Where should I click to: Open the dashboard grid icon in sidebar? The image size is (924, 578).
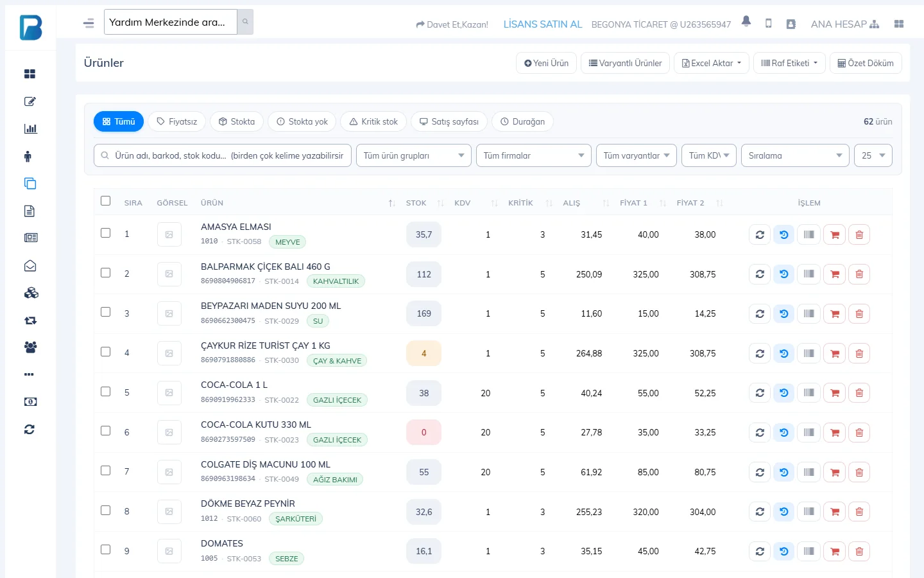(30, 74)
